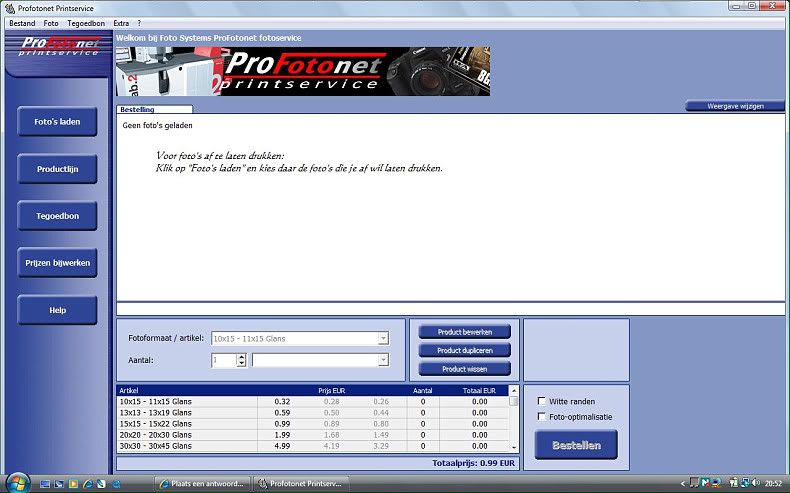Click the ProFotonet printservice banner image
Screen dimensions: 790x493
pyautogui.click(x=303, y=71)
